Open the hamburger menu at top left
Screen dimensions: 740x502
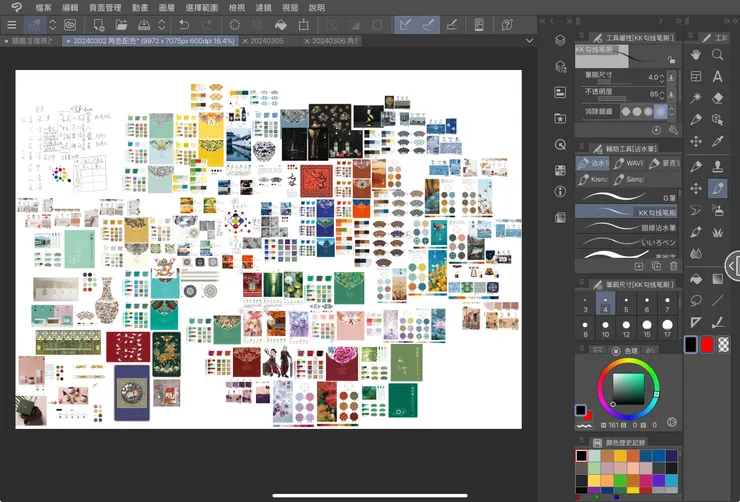pos(11,24)
